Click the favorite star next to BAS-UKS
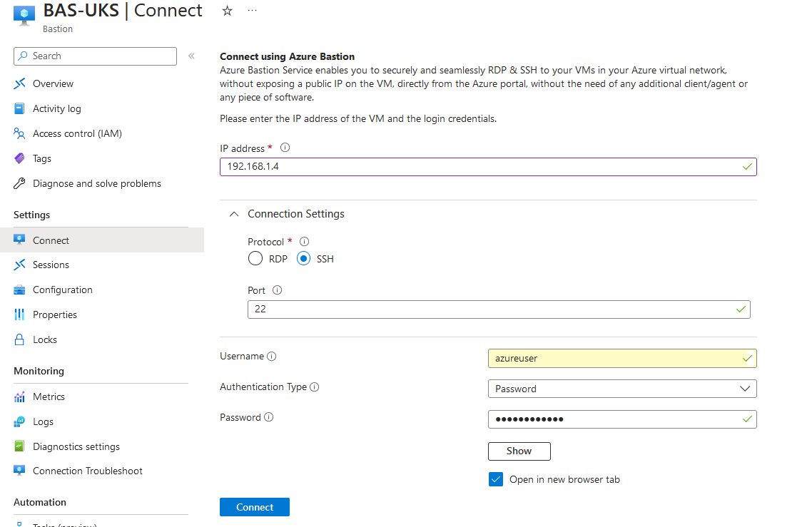Screen dimensions: 812x527 (x=226, y=11)
